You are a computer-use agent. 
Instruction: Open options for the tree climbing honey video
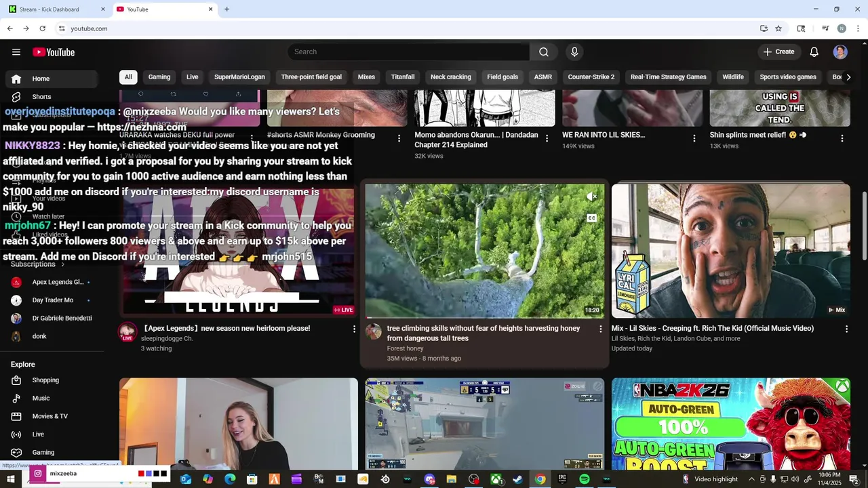(600, 329)
